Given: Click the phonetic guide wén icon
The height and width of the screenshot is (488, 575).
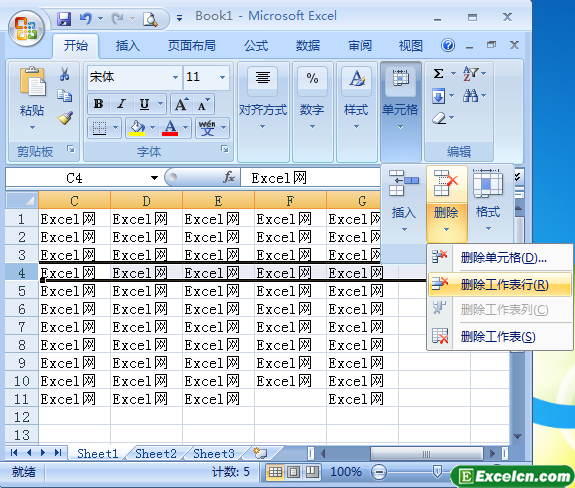Looking at the screenshot, I should (x=208, y=128).
